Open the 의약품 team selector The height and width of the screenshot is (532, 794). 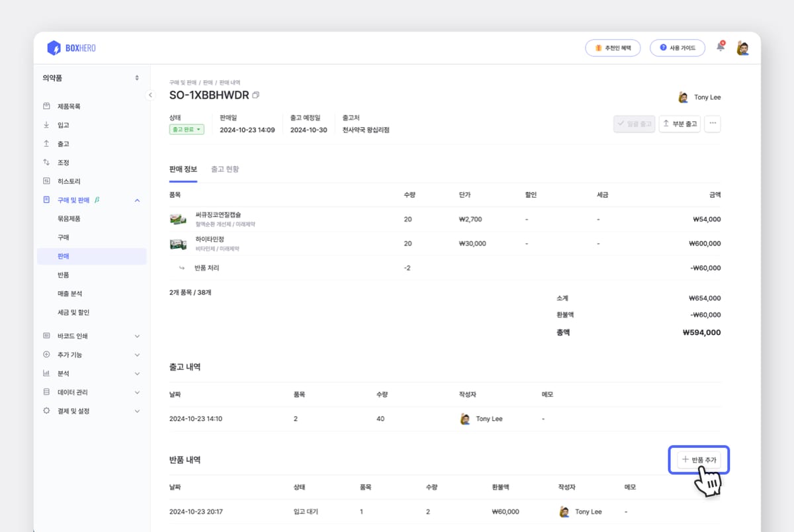click(91, 78)
